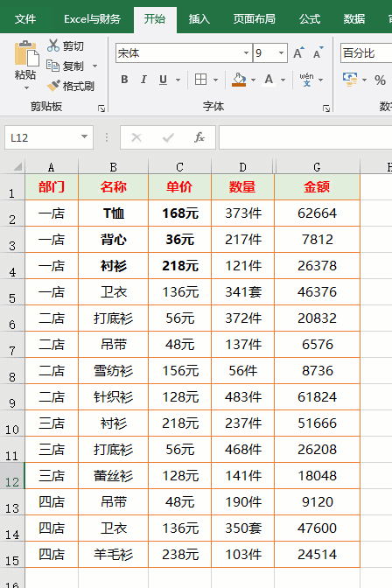This screenshot has width=392, height=588.
Task: Select column D header
Action: click(242, 167)
